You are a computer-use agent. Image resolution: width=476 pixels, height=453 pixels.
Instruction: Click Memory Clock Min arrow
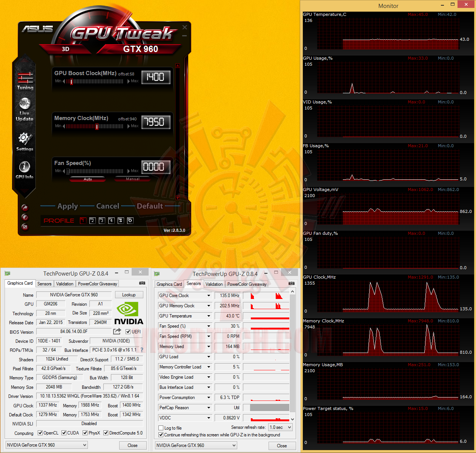pos(64,126)
